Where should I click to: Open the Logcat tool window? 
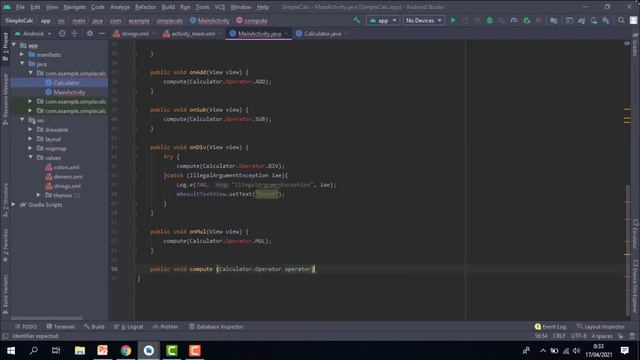[129, 327]
